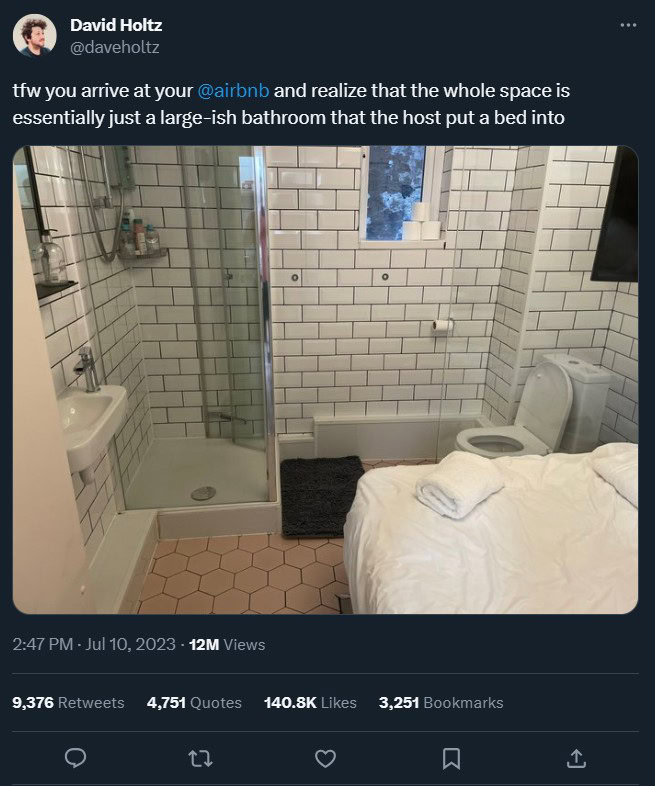655x786 pixels.
Task: Click the David Holtz display name
Action: pos(116,25)
